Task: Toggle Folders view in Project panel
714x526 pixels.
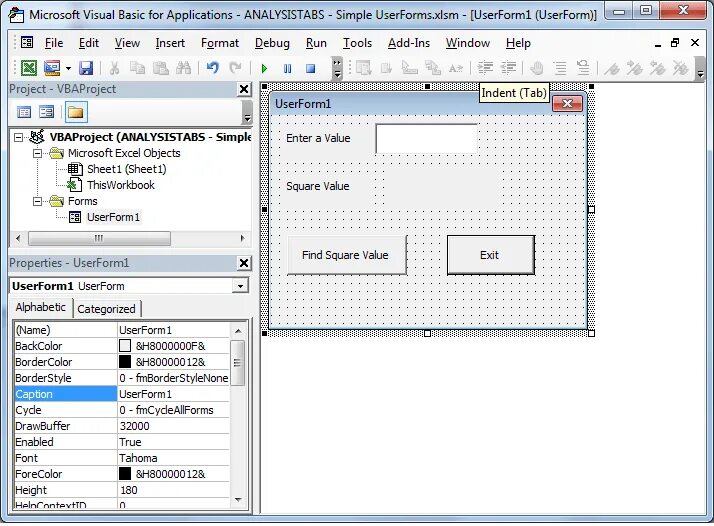Action: [x=76, y=112]
